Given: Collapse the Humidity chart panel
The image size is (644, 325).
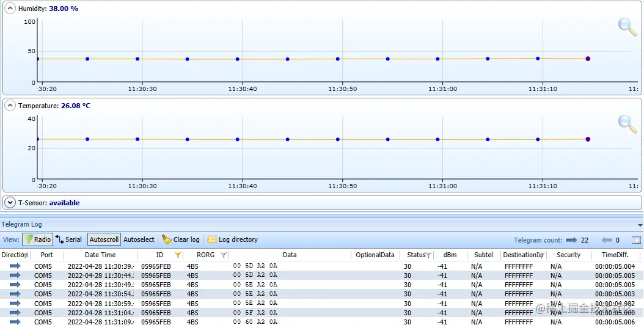Looking at the screenshot, I should click(x=10, y=8).
